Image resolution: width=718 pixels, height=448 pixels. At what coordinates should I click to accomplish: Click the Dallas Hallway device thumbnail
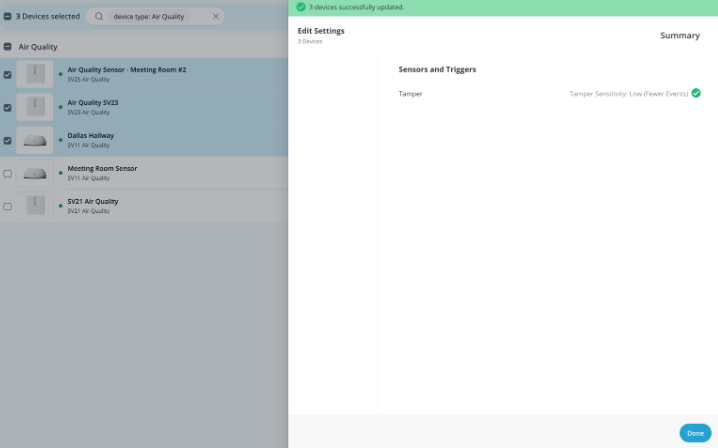(35, 140)
